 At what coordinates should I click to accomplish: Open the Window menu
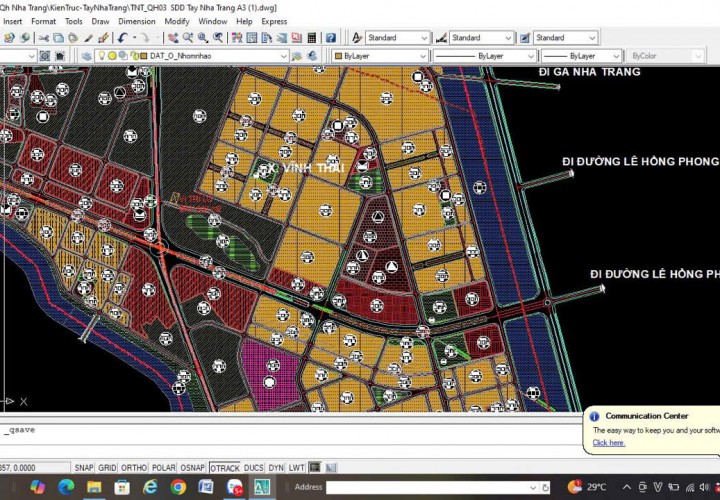pyautogui.click(x=212, y=21)
